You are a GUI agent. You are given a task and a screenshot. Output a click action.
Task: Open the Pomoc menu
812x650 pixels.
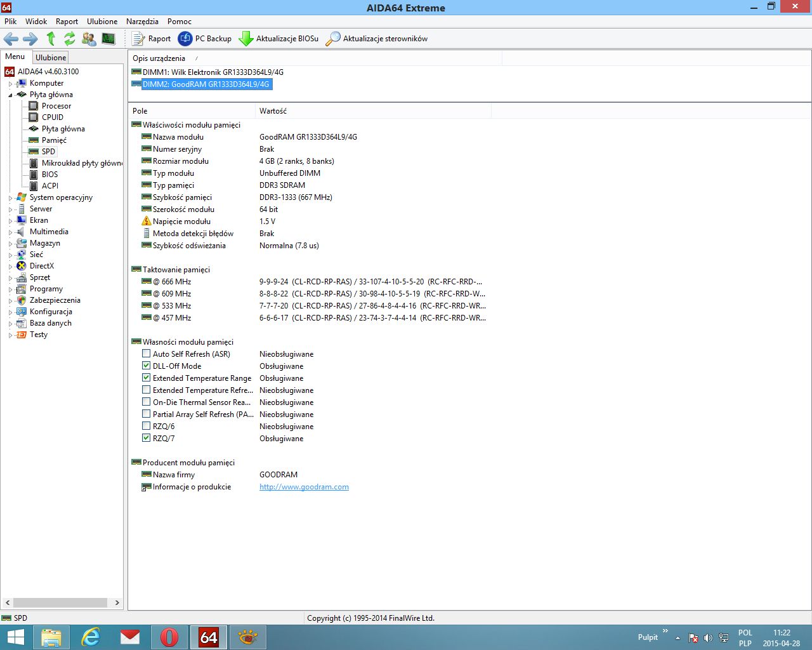pyautogui.click(x=180, y=22)
